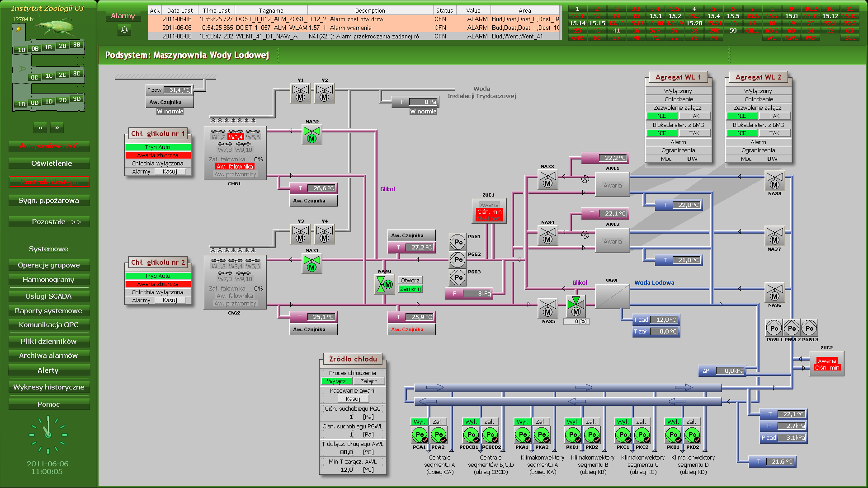The height and width of the screenshot is (488, 868).
Task: Switch Proces chłodzenia to Załącz
Action: pos(369,381)
